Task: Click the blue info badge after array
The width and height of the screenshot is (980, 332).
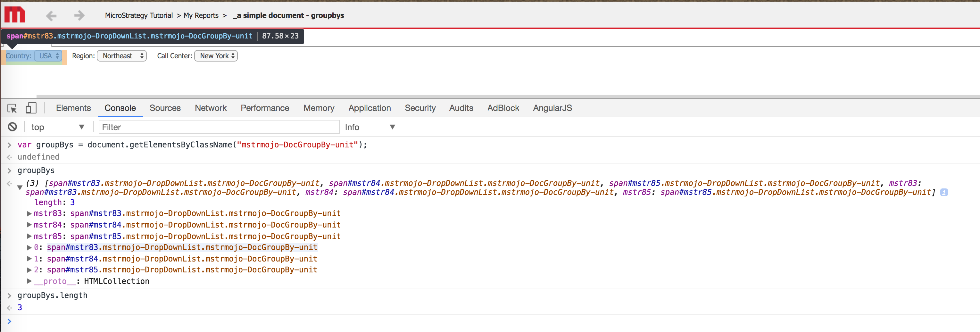Action: click(x=943, y=192)
